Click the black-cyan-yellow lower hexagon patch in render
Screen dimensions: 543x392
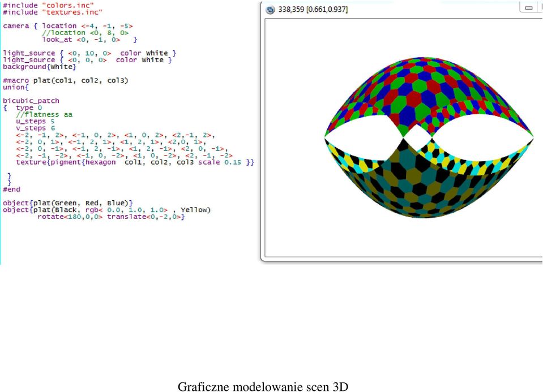(x=429, y=177)
